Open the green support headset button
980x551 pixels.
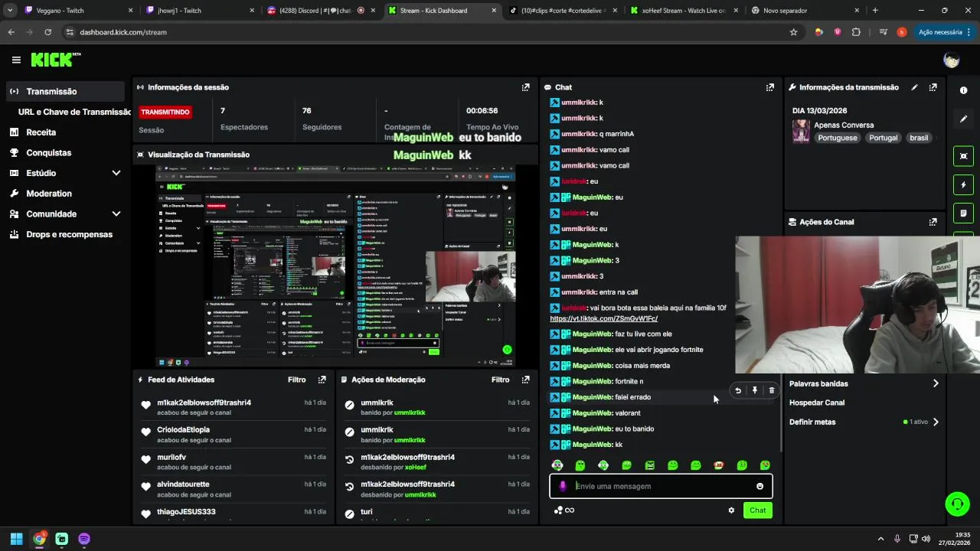click(957, 504)
